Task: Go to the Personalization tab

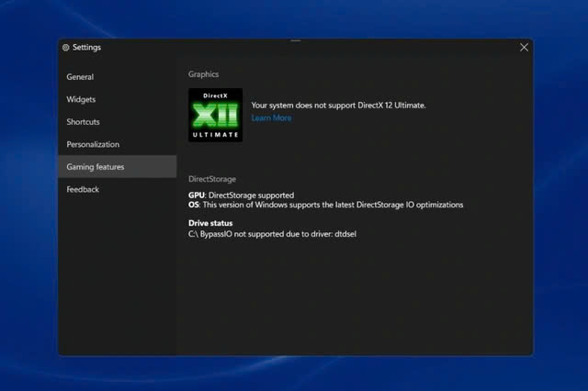Action: click(x=93, y=144)
